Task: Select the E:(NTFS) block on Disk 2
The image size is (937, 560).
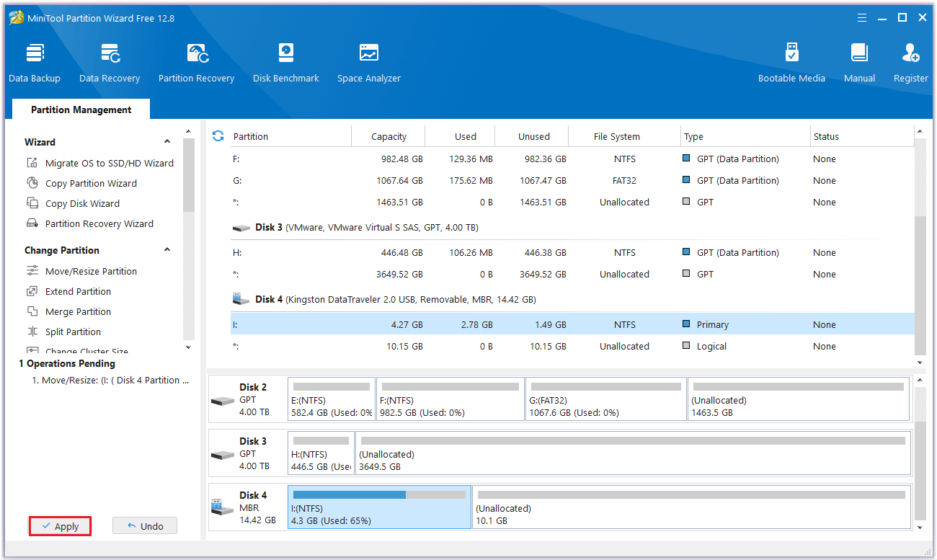Action: point(332,399)
